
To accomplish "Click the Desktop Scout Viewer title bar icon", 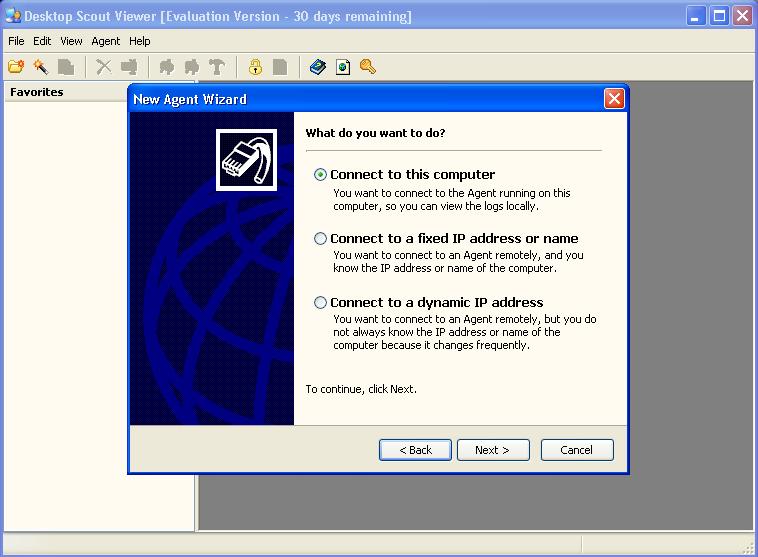I will pos(13,16).
